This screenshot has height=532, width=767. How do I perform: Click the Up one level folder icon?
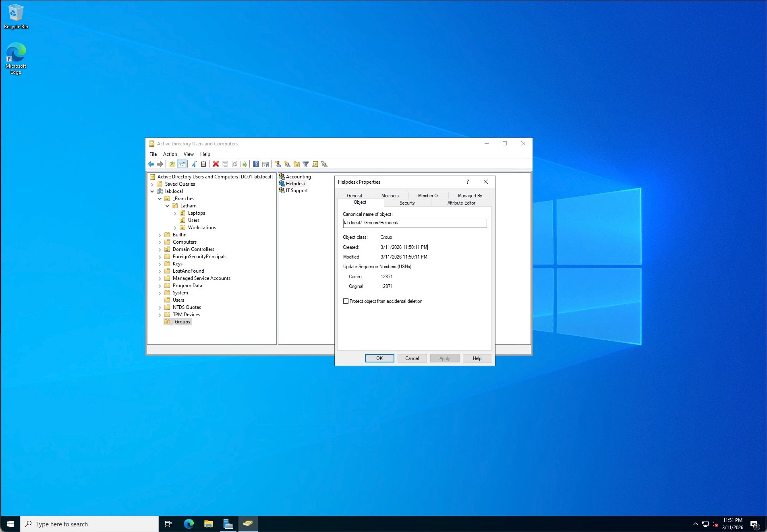[172, 164]
